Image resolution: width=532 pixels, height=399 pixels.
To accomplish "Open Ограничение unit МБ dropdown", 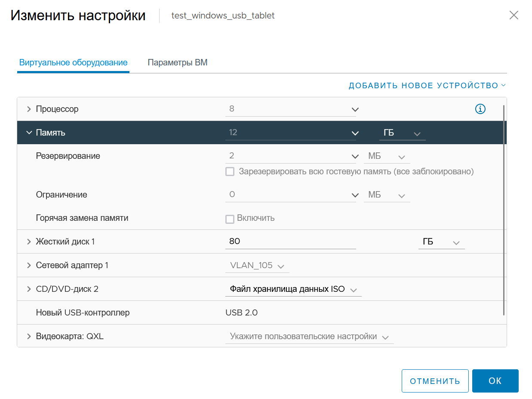I will click(x=387, y=195).
